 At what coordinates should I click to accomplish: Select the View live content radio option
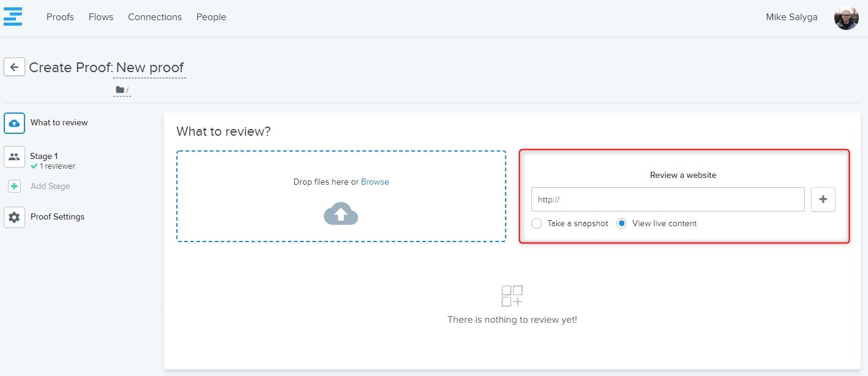click(622, 224)
